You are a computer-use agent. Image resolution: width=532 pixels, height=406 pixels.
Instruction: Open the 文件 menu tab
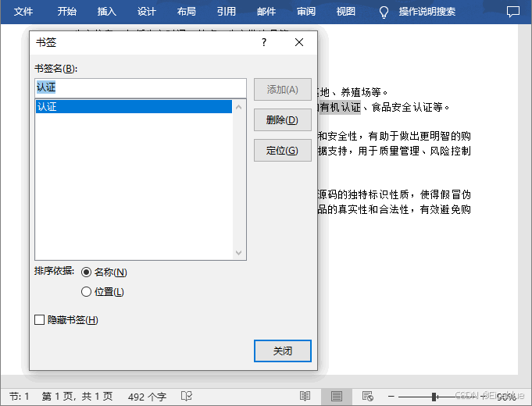23,12
